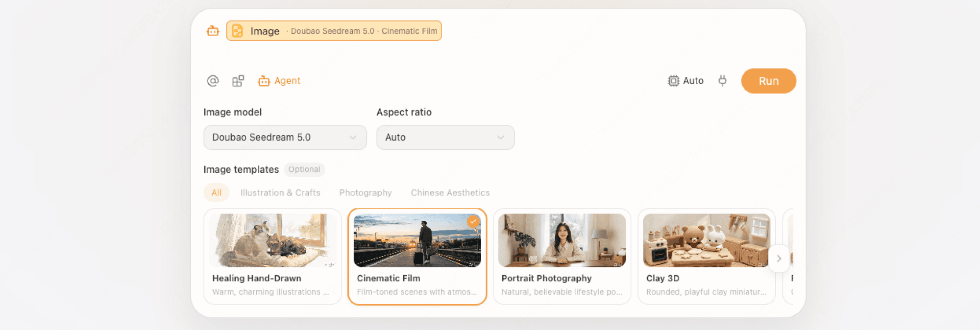
Task: Click the @ mention icon
Action: (x=213, y=81)
